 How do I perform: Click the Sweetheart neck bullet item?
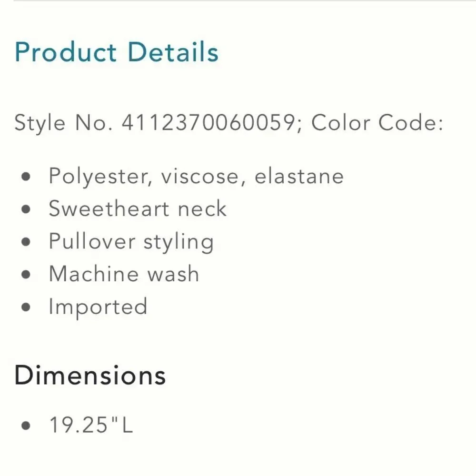coord(138,208)
